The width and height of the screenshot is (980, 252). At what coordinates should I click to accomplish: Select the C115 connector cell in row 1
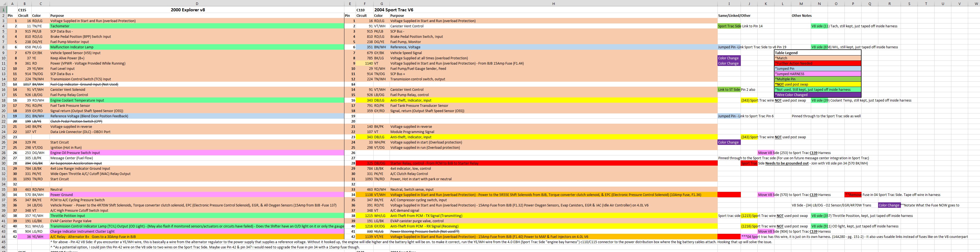click(x=24, y=10)
